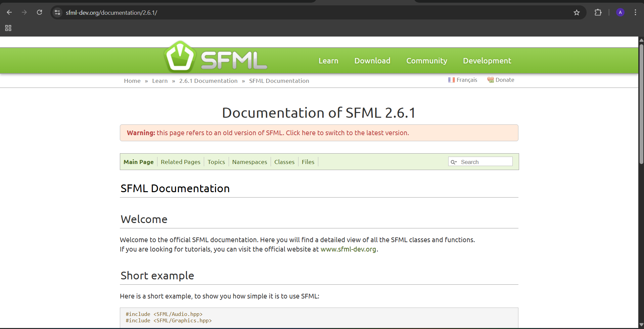Screen dimensions: 644x329
Task: Open the search filter dropdown arrow
Action: [x=457, y=162]
